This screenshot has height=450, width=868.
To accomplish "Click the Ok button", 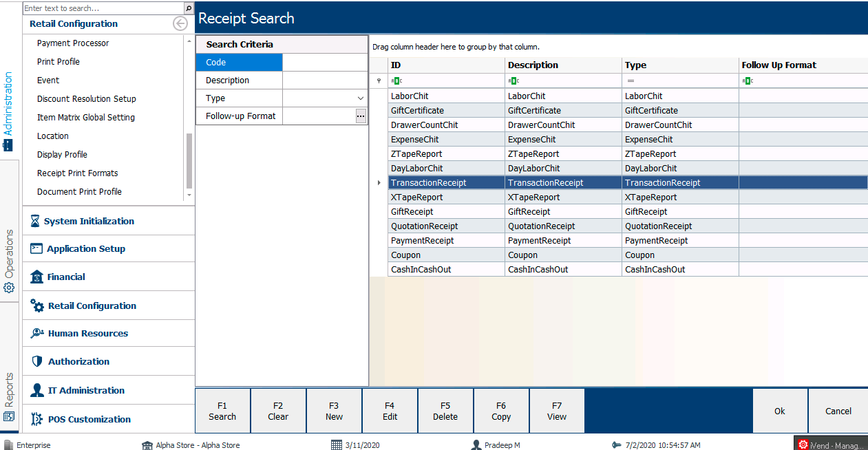I will 779,411.
